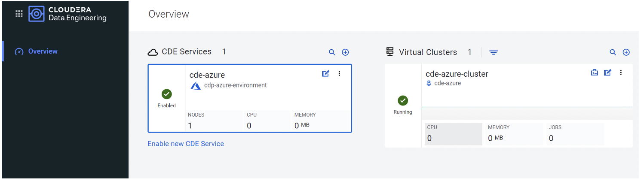Open the app switcher grid icon

tap(19, 14)
